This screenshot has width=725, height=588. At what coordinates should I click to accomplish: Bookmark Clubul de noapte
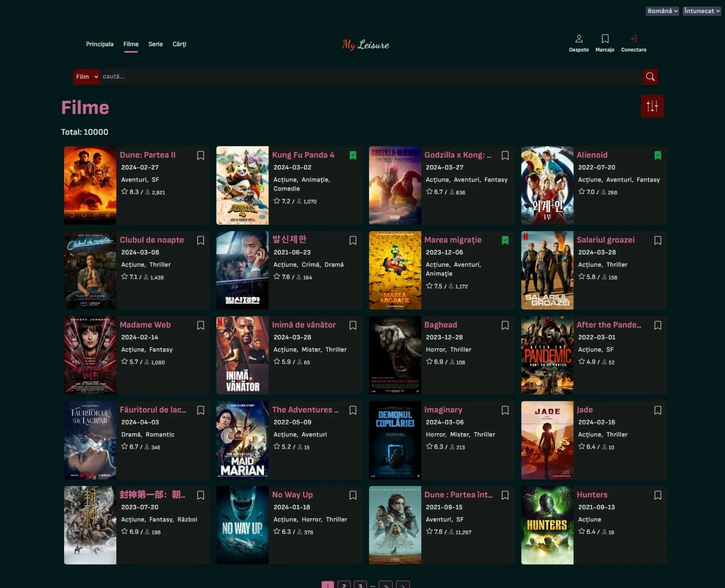tap(200, 241)
